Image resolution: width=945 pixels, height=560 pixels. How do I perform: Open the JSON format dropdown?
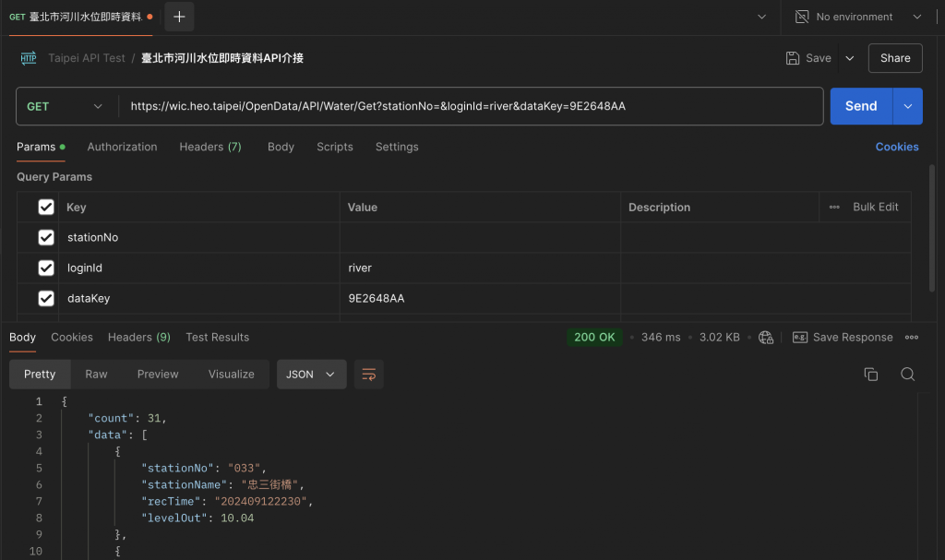311,375
